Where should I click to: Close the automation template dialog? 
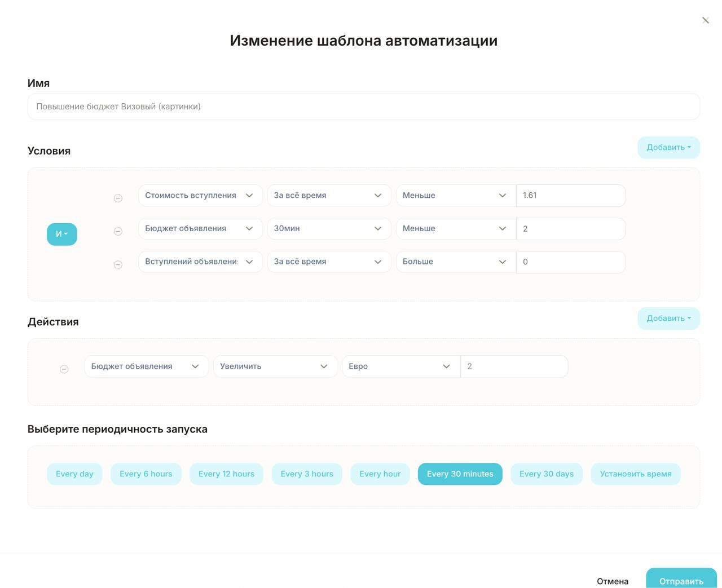click(x=705, y=20)
